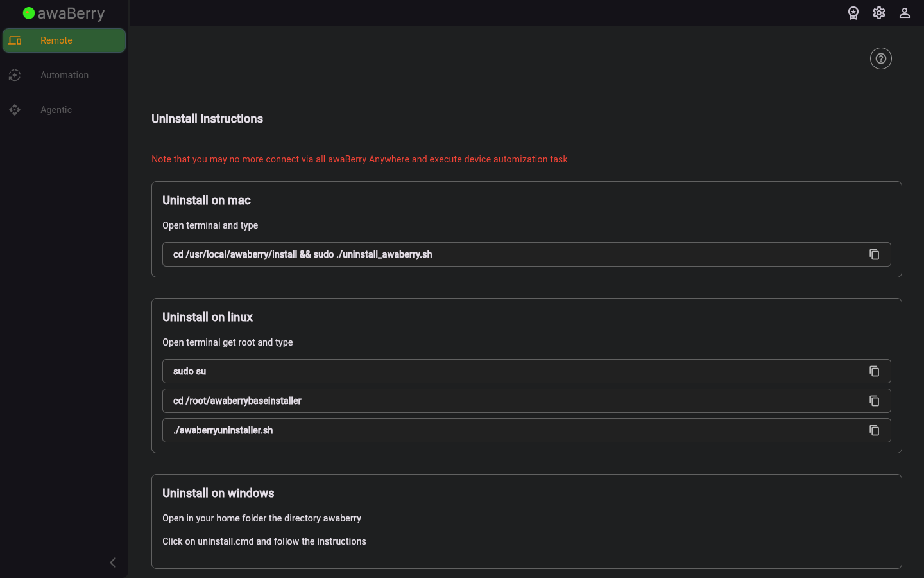Copy the './awaberryuninstaller.sh' command

874,430
